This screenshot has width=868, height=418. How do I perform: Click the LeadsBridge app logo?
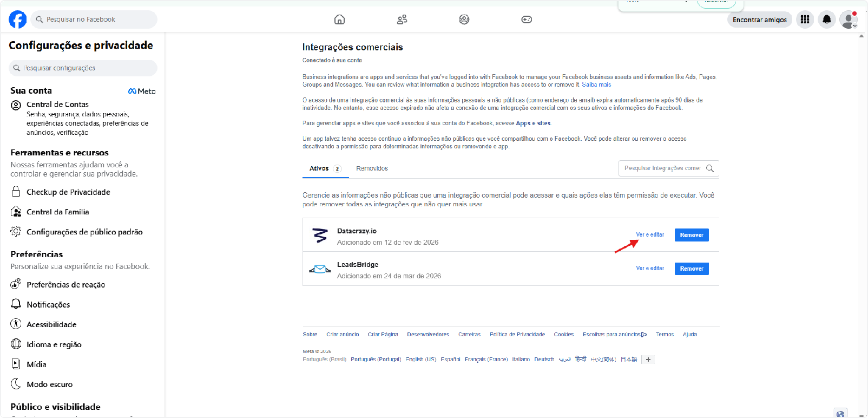click(x=320, y=269)
